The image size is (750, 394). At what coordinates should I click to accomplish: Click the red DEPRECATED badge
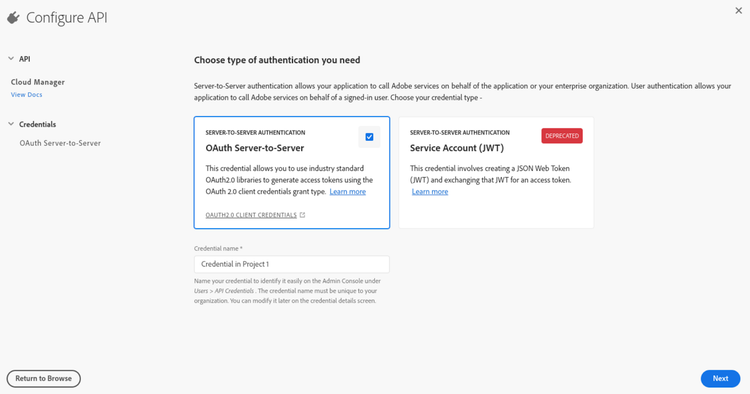pyautogui.click(x=562, y=136)
